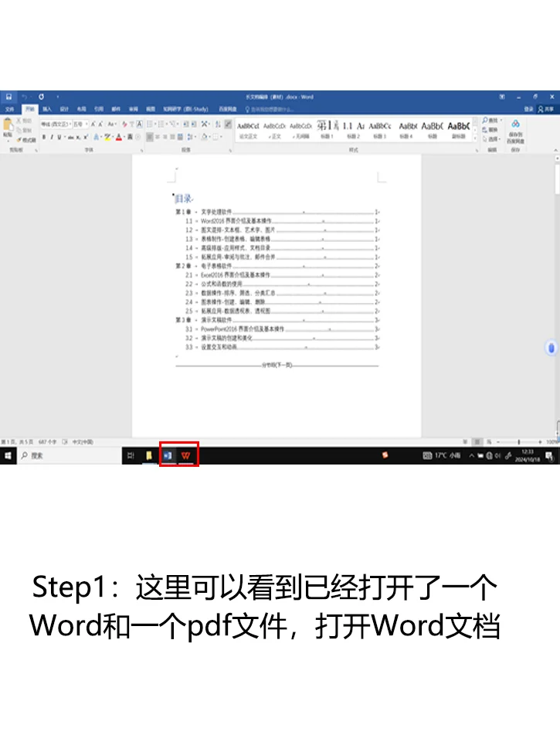
Task: Switch to the 布局 (Layout) tab
Action: pos(81,109)
